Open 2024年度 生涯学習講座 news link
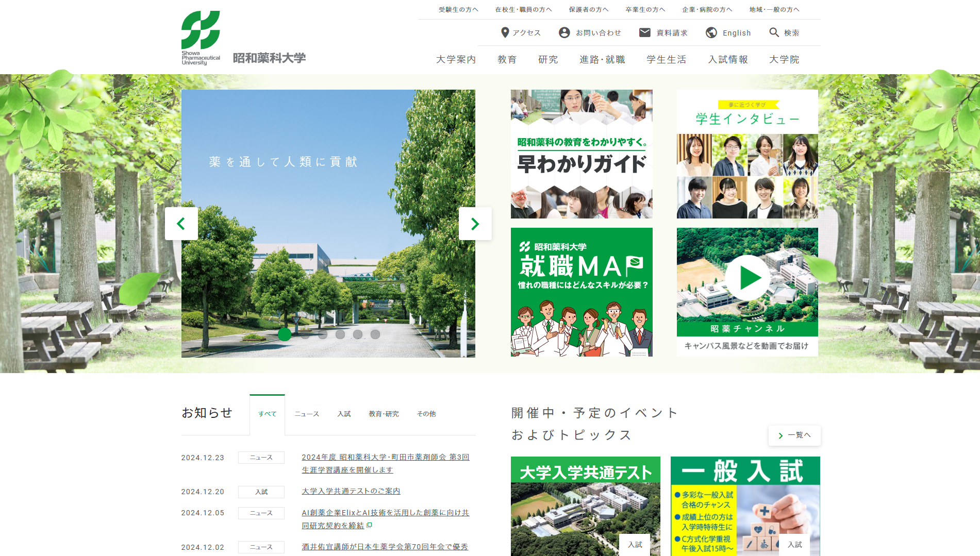Screen dimensions: 980x556 click(386, 463)
